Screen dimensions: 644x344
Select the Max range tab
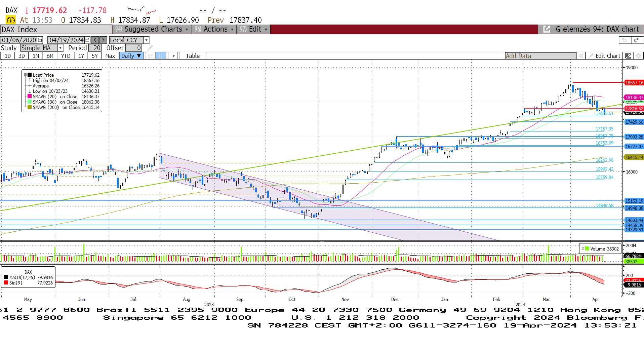coord(110,56)
